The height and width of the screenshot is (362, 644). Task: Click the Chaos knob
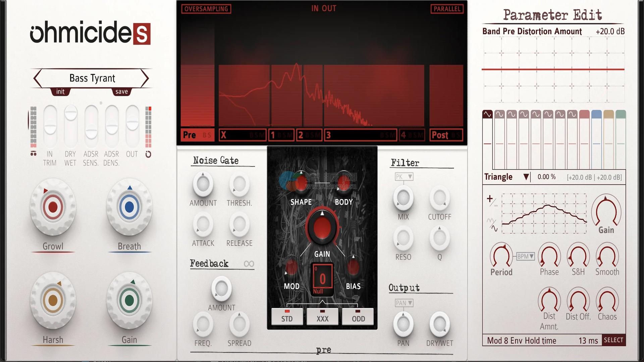click(607, 300)
